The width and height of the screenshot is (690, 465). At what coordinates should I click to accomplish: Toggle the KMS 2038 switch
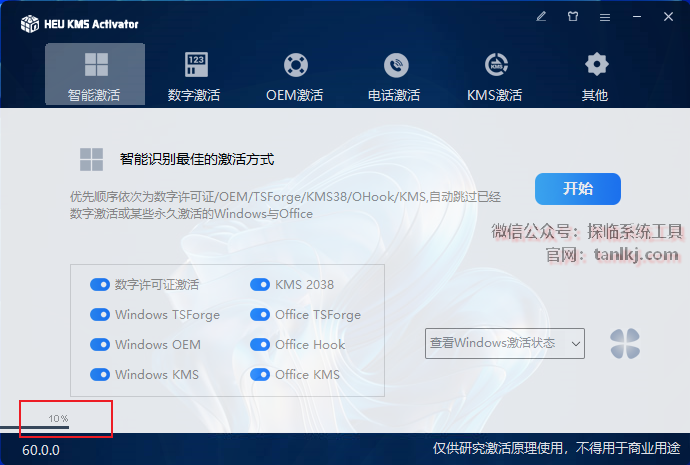tap(260, 285)
